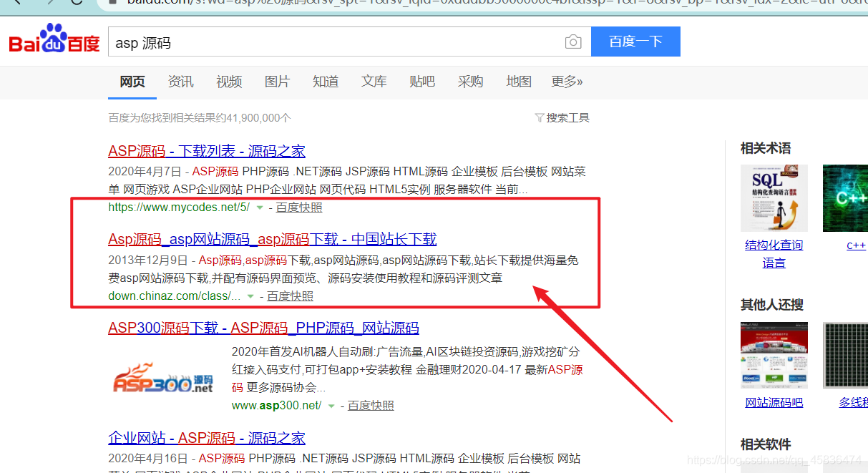Open result Asp源码_asp网站源码 - 中国站长下载
Image resolution: width=868 pixels, height=473 pixels.
[x=272, y=239]
